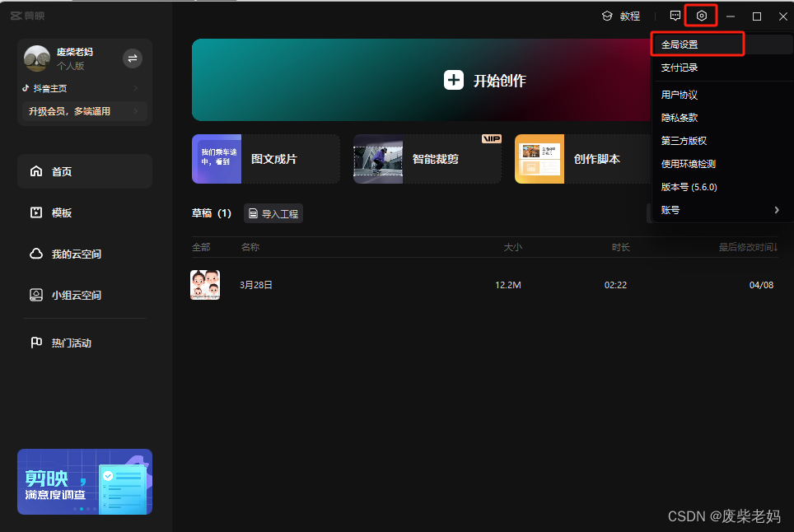This screenshot has height=532, width=794.
Task: Select 全局设置 from the menu
Action: pos(680,44)
